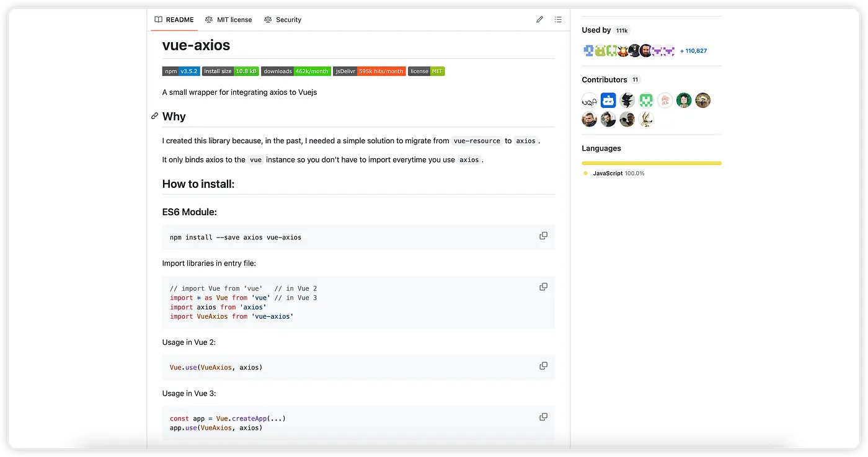Copy the Vue.createApp code block
Screen dimensions: 868x457
click(543, 417)
